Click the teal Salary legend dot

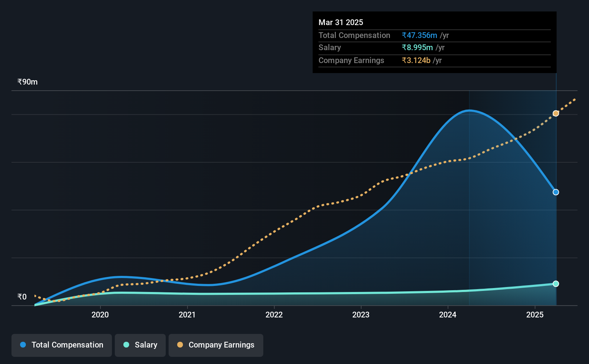pos(126,345)
